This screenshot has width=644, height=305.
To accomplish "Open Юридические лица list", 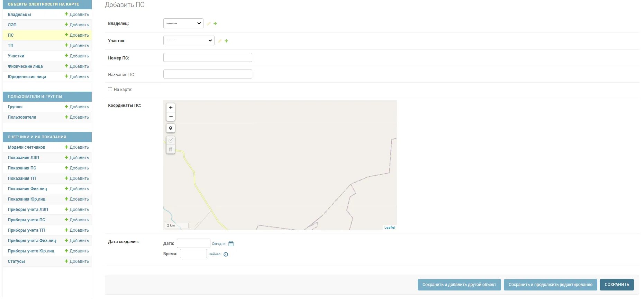I will [x=27, y=77].
